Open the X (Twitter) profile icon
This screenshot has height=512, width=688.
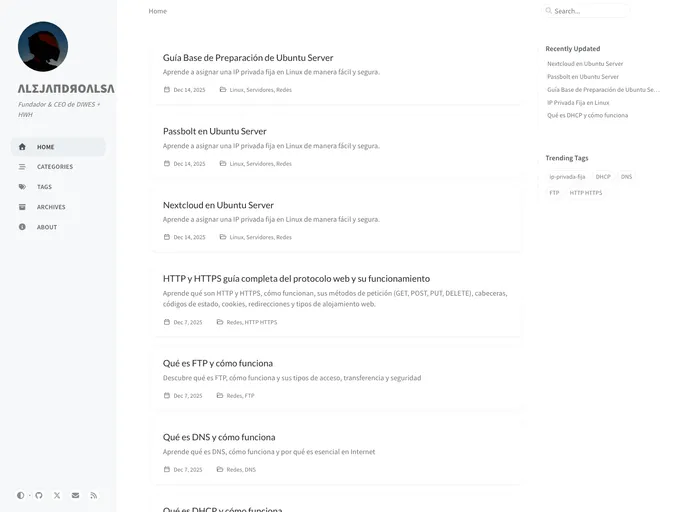(57, 495)
